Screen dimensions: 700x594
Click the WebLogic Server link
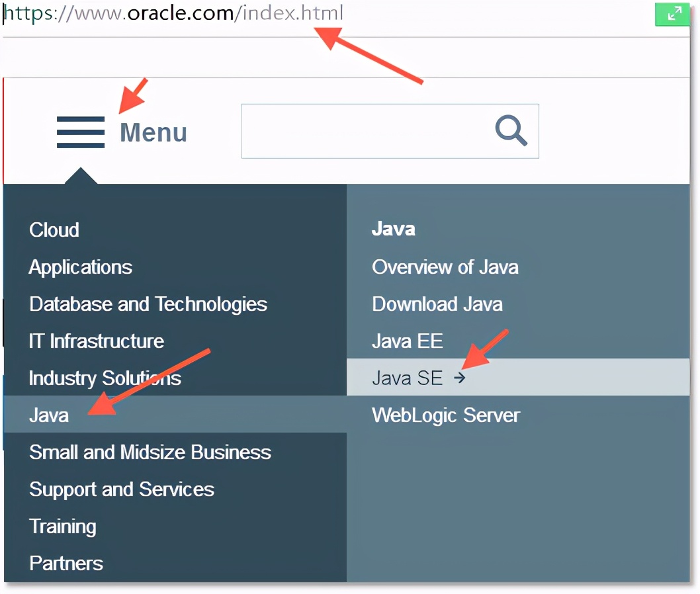[446, 415]
